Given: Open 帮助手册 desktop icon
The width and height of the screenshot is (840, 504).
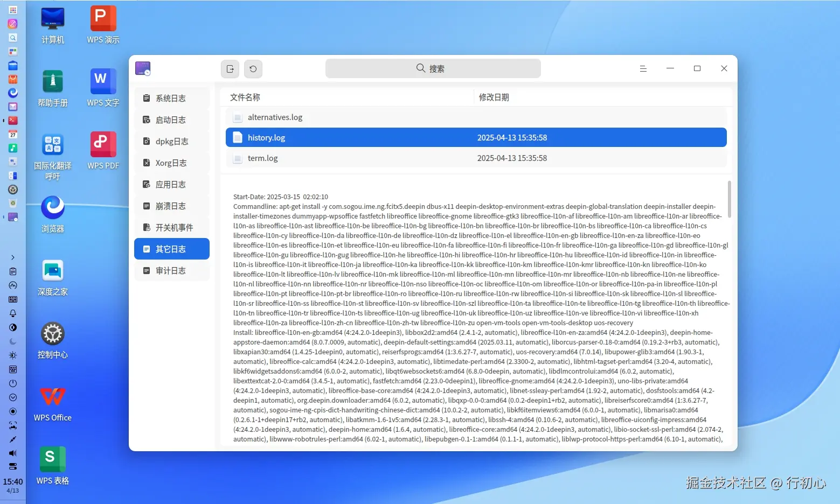Looking at the screenshot, I should pyautogui.click(x=53, y=89).
